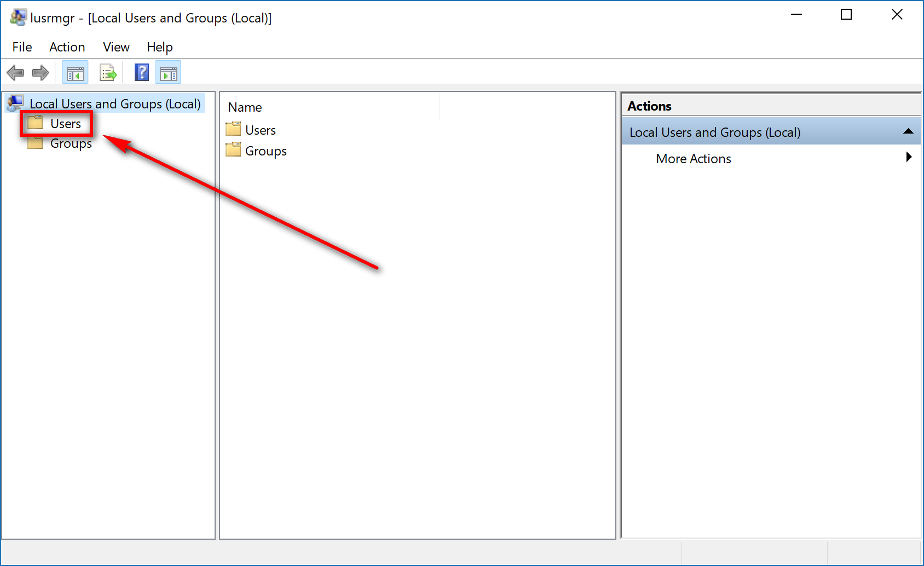Click More Actions in Actions pane
Image resolution: width=924 pixels, height=566 pixels.
pos(693,159)
